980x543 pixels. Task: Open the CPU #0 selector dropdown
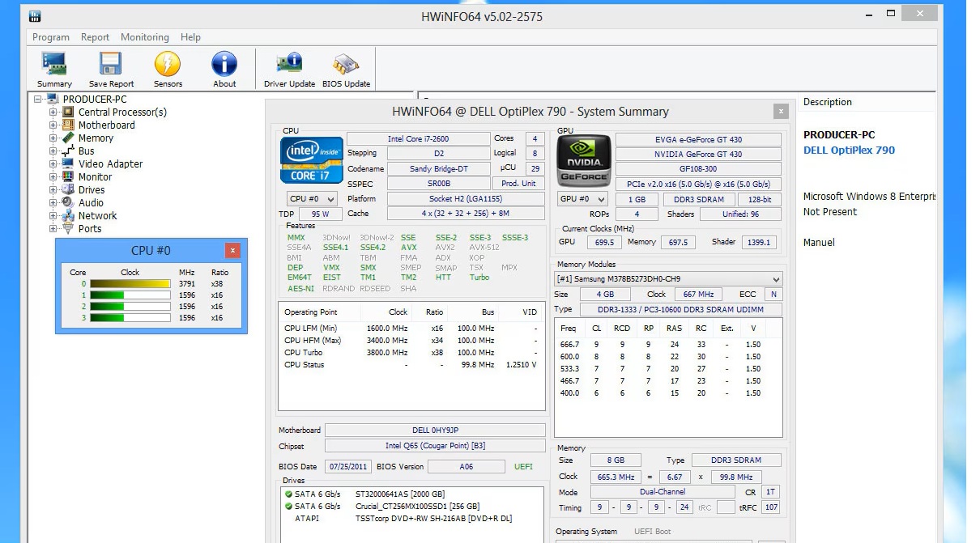[x=312, y=199]
